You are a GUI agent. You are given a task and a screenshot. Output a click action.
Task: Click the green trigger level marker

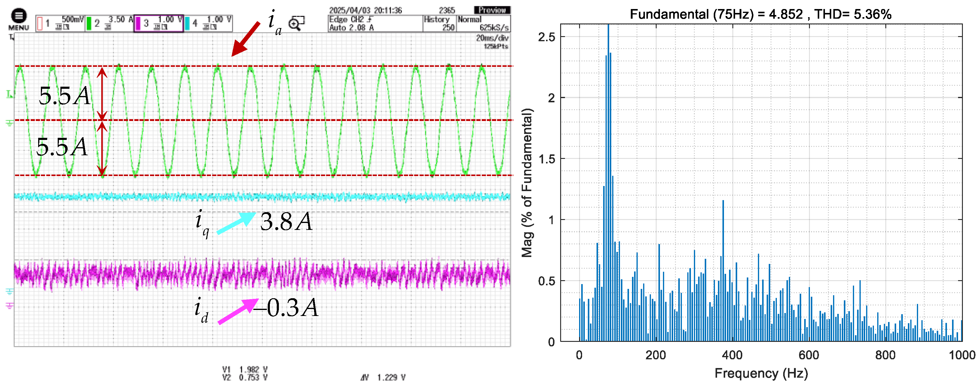pos(10,94)
